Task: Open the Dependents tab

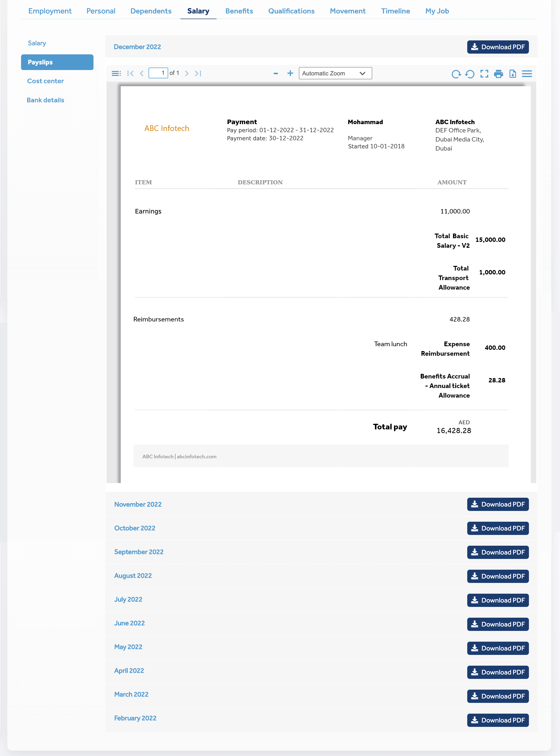Action: tap(151, 11)
